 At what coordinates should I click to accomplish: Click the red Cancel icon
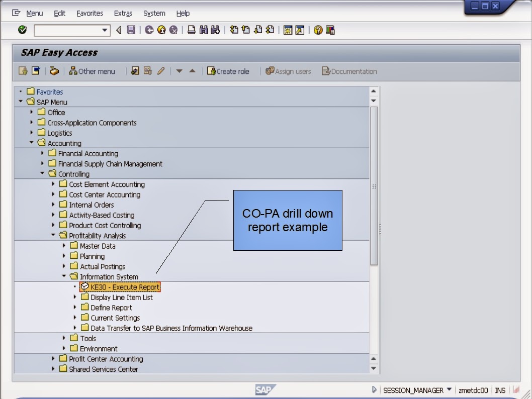click(x=173, y=30)
